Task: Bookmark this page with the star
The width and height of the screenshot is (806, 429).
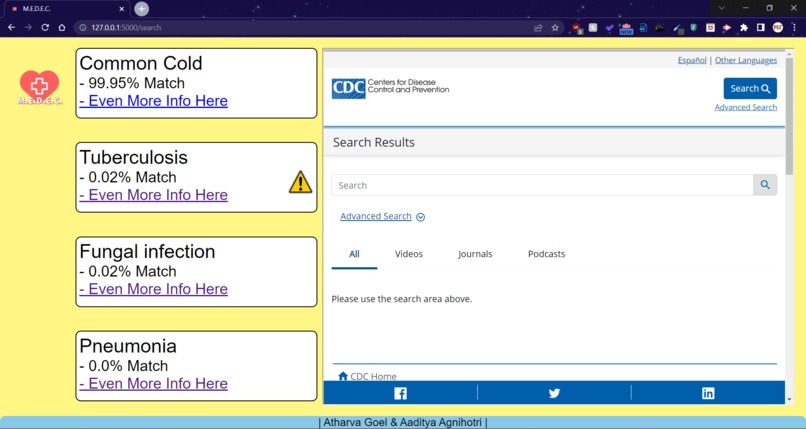Action: point(555,28)
